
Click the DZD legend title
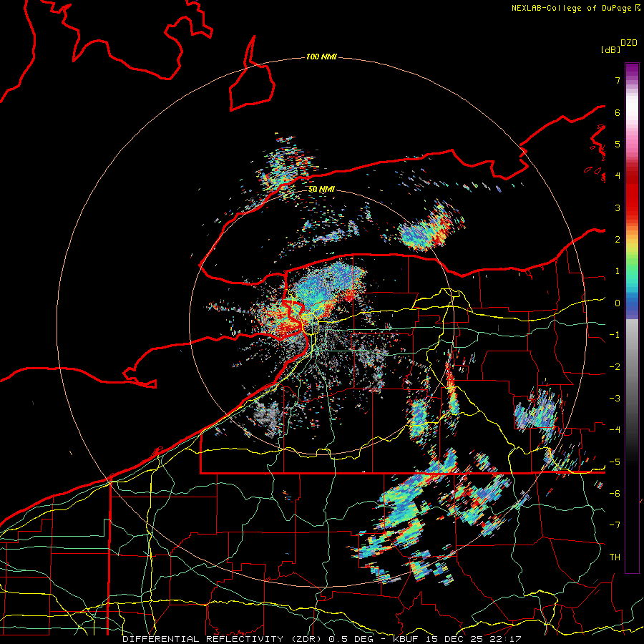[629, 43]
